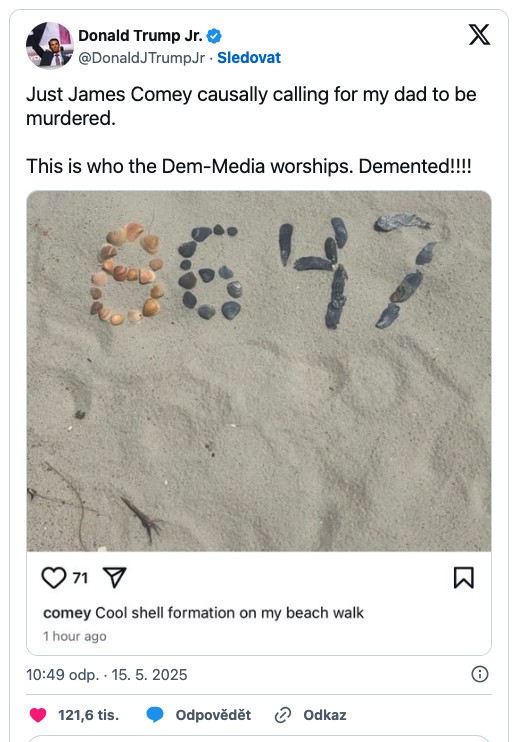The height and width of the screenshot is (742, 520).
Task: Click the blue verified badge
Action: (215, 36)
